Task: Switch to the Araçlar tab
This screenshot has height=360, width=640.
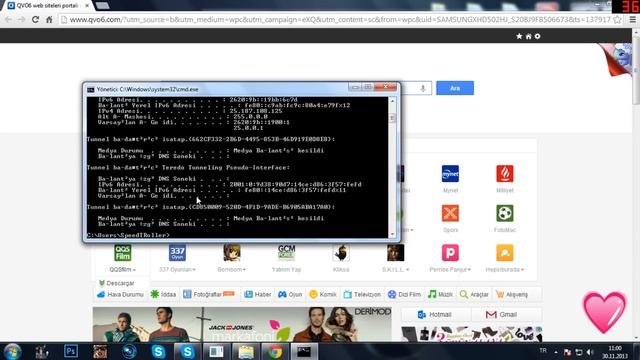Action: point(474,295)
